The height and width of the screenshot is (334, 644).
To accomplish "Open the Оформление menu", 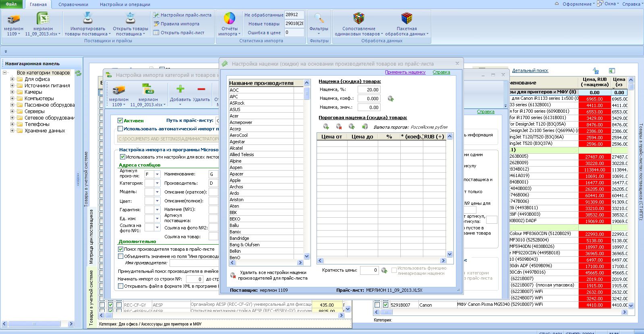I will (579, 4).
